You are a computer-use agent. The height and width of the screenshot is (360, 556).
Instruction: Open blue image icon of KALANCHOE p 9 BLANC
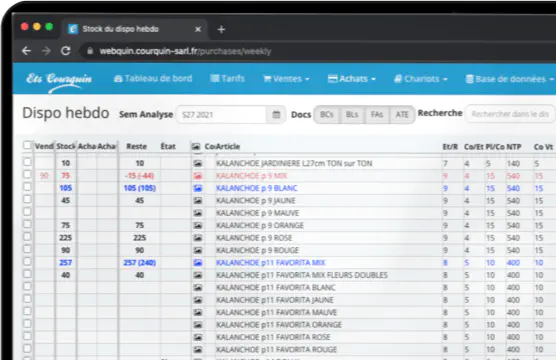pyautogui.click(x=198, y=188)
